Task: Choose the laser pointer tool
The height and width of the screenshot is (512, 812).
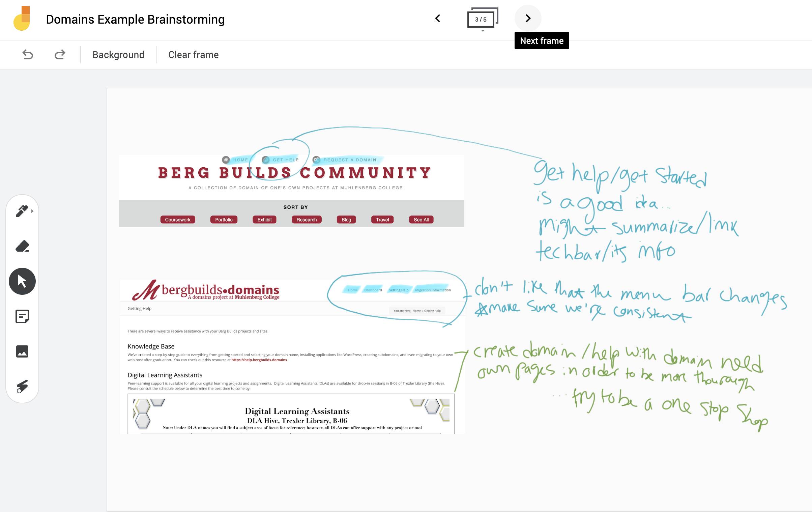Action: [22, 387]
